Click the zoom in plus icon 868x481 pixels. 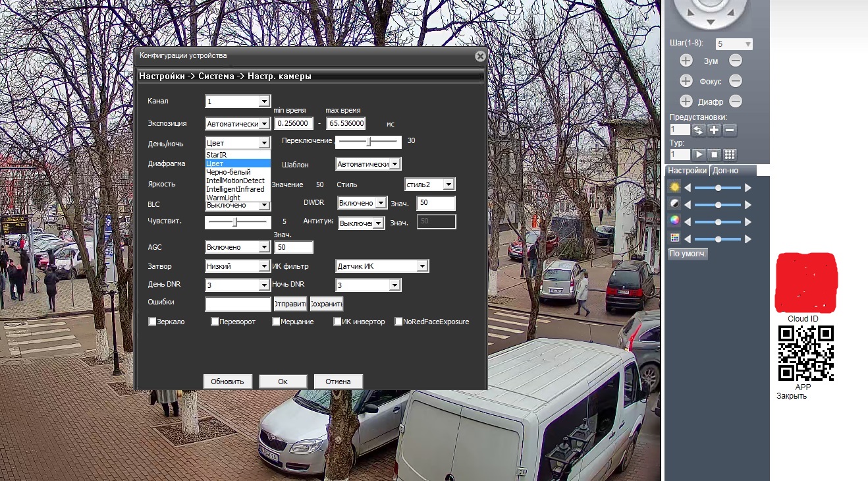(686, 61)
